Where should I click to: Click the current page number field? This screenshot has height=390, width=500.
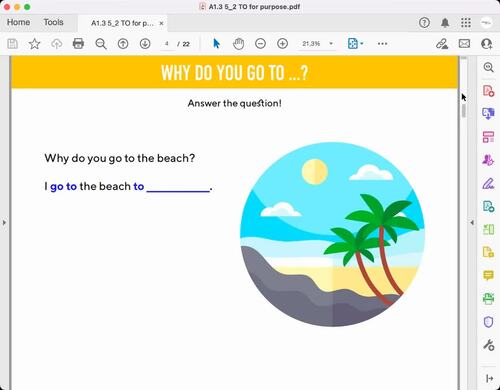[x=167, y=44]
